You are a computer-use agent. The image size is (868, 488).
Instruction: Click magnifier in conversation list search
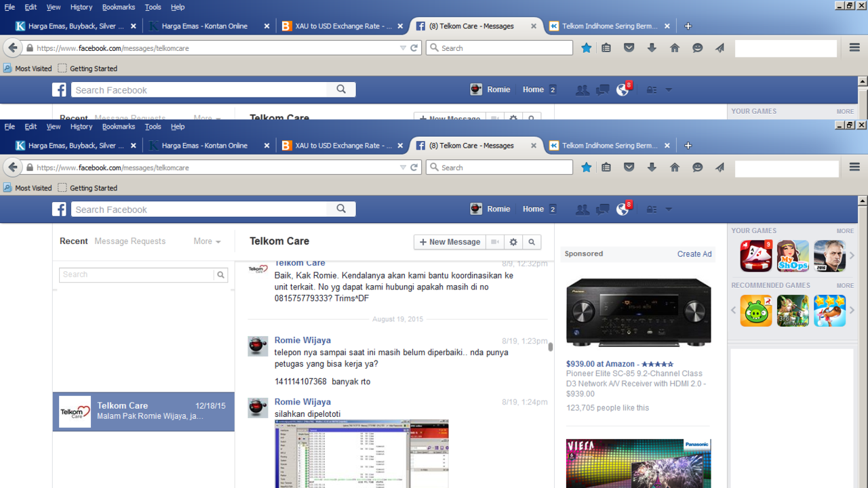[x=220, y=274]
